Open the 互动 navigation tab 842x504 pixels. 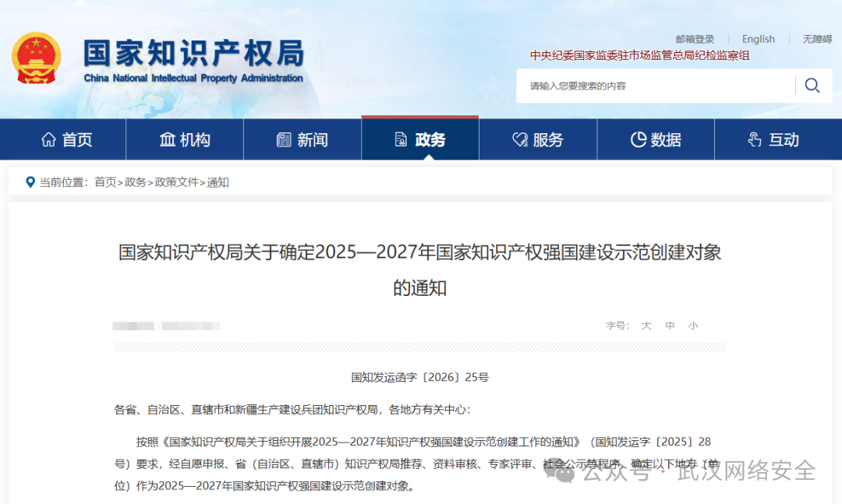tap(774, 139)
